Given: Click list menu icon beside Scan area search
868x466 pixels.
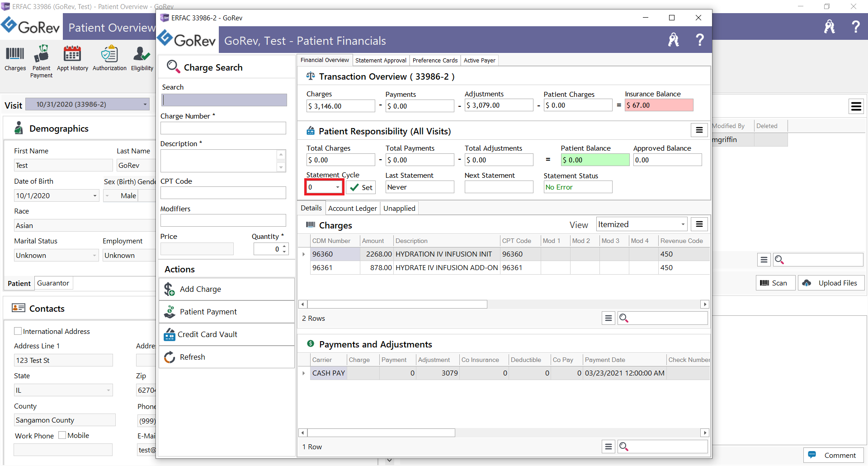Looking at the screenshot, I should [x=764, y=260].
